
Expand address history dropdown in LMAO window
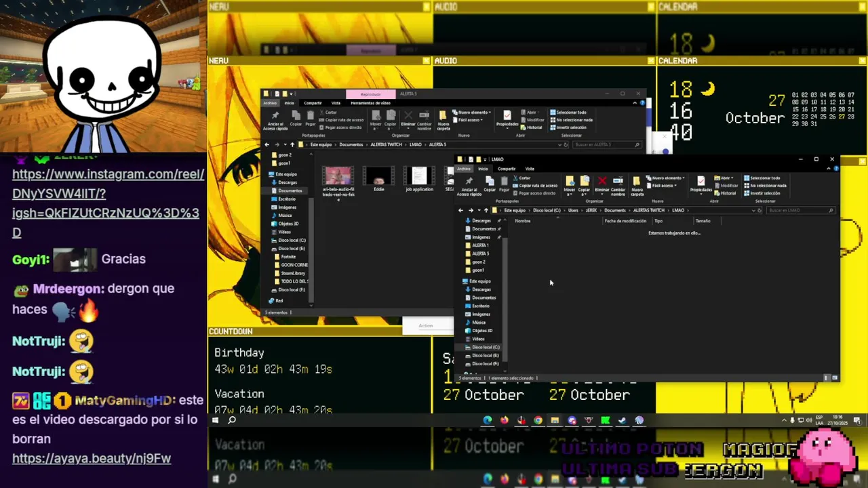753,210
